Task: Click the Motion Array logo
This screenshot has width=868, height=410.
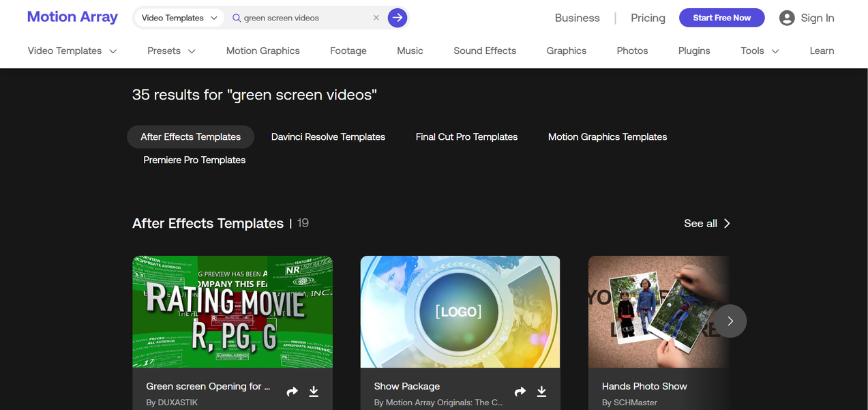Action: (x=72, y=17)
